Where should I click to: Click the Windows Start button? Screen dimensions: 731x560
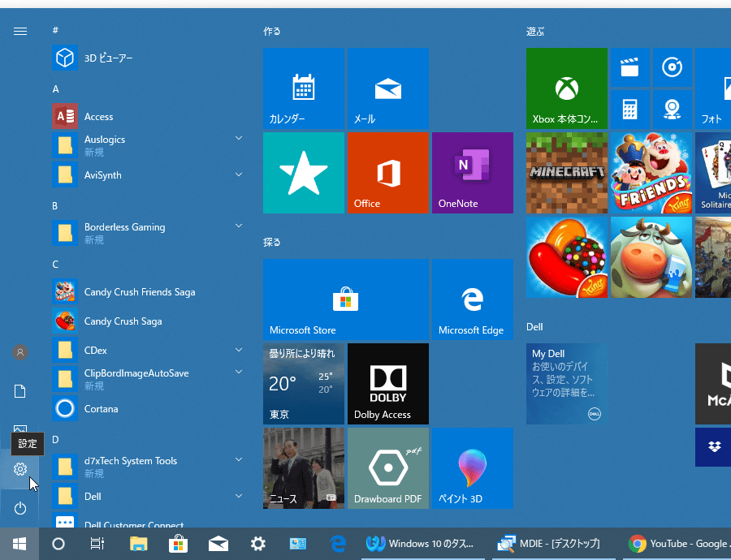coord(19,544)
